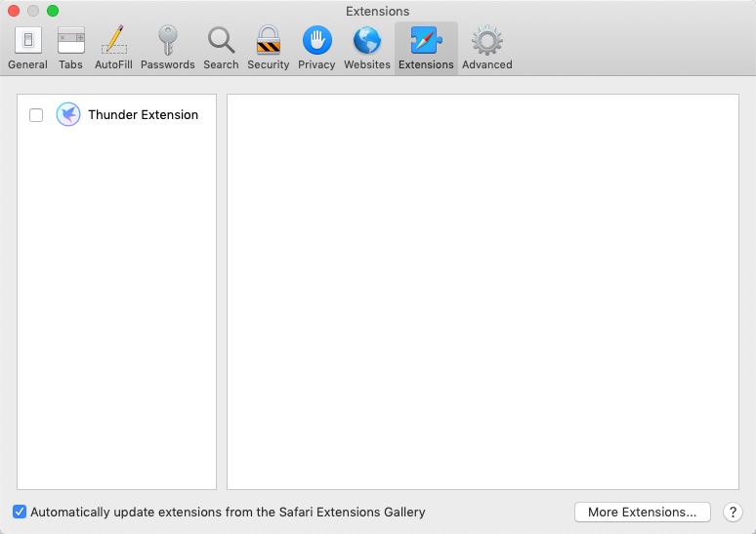This screenshot has width=756, height=534.
Task: Enable the Thunder Extension checkbox
Action: pos(36,115)
